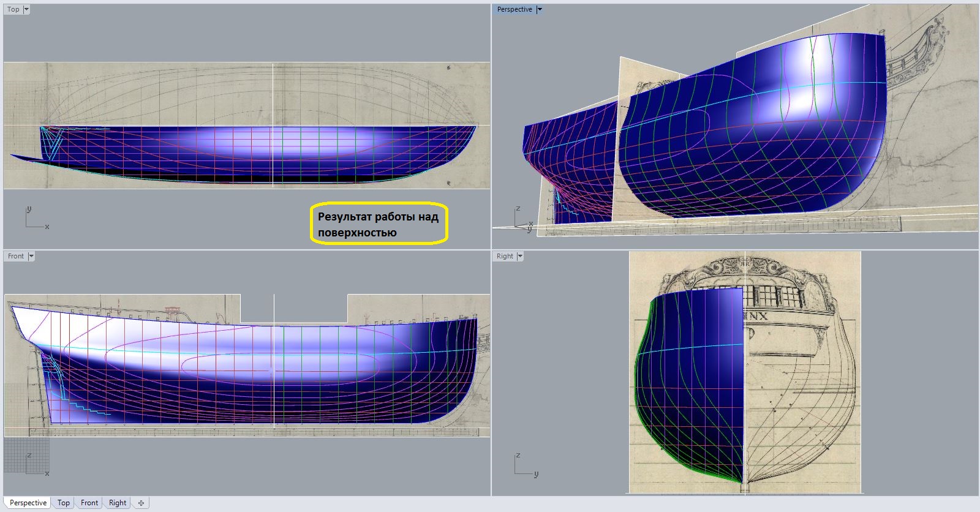Switch to the Top tab at bottom
The image size is (980, 512).
(x=64, y=503)
